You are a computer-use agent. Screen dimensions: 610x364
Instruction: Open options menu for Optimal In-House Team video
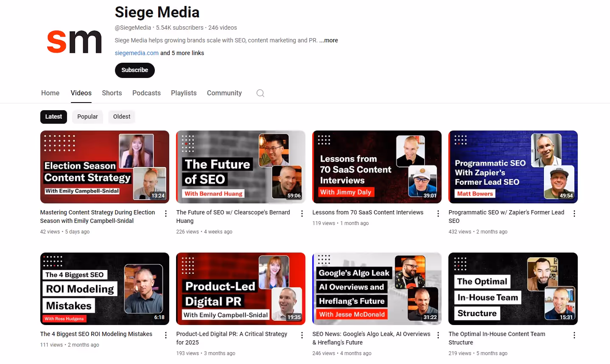574,335
